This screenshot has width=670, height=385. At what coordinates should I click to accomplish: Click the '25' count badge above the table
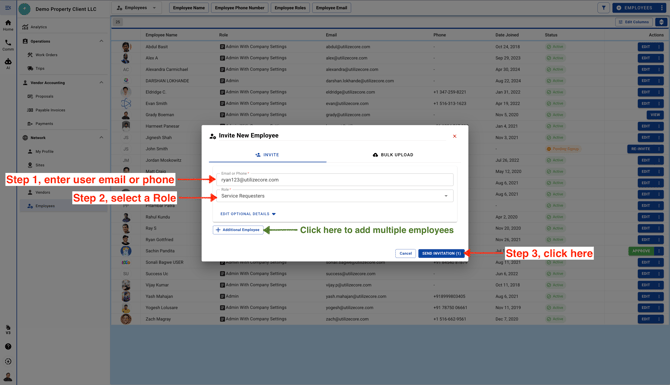tap(118, 22)
